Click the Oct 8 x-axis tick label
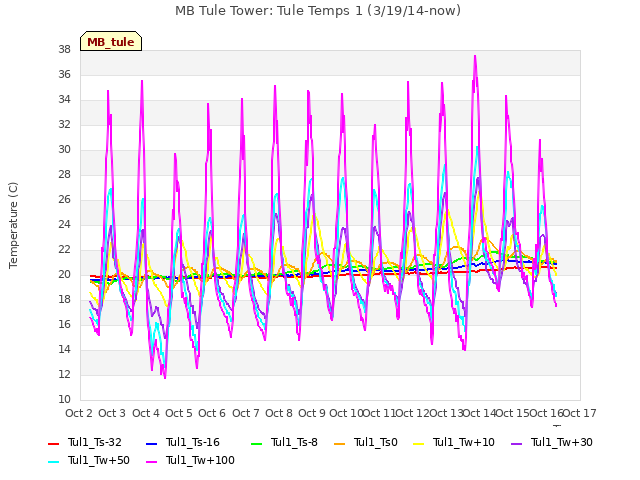Screen dimensions: 640x480 point(279,413)
